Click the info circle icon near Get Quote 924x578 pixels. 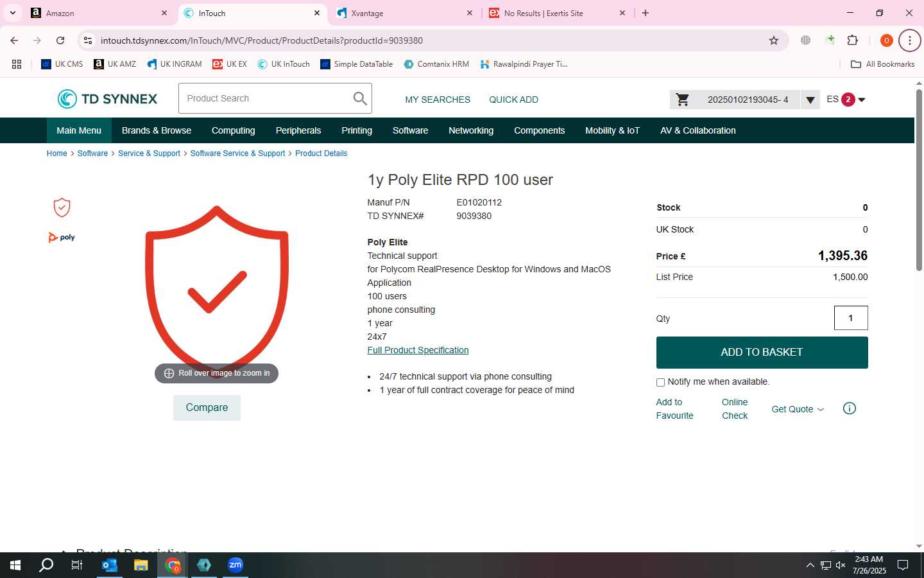click(849, 408)
